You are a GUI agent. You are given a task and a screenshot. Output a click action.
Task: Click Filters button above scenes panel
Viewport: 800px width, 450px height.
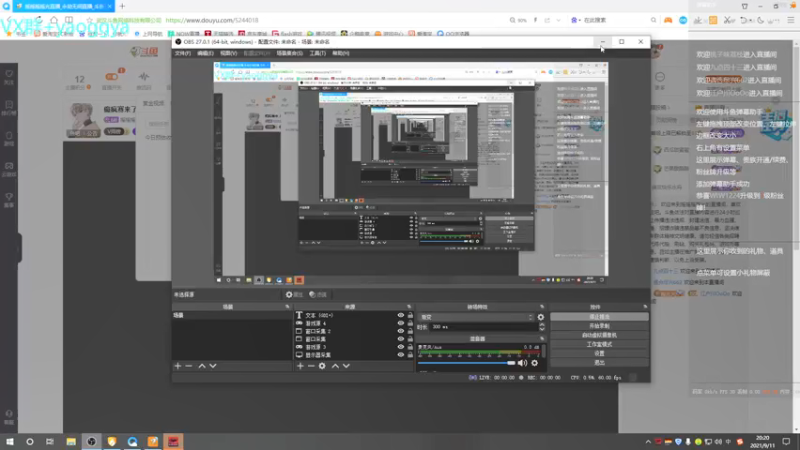318,294
